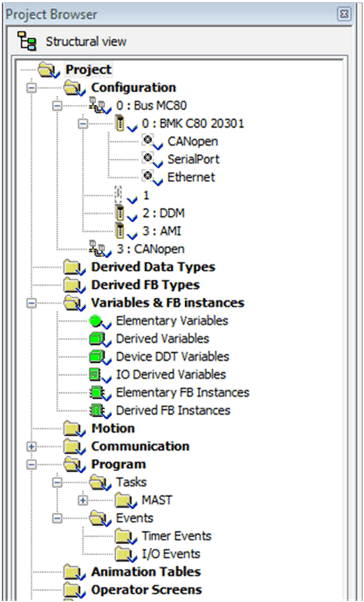This screenshot has width=364, height=602.
Task: Collapse the Configuration folder node
Action: pos(32,88)
